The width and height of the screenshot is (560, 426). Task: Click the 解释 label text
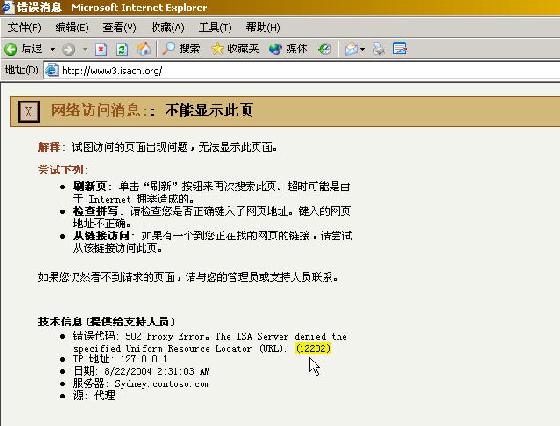[x=49, y=147]
